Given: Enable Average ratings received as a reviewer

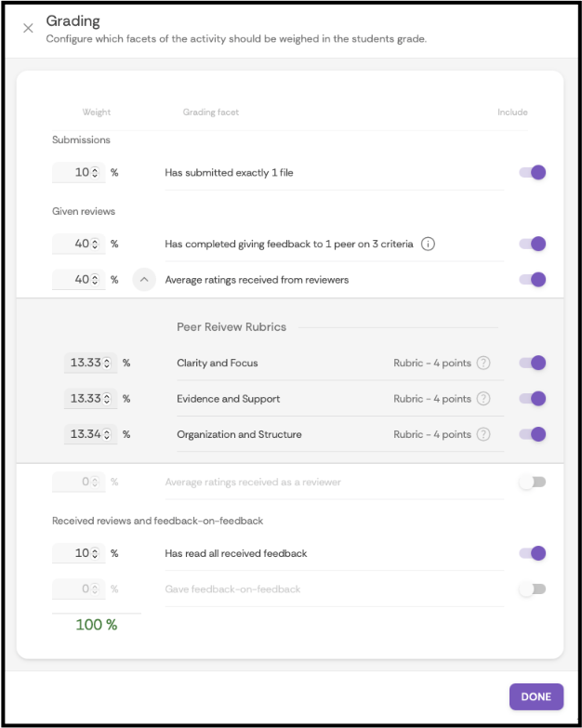Looking at the screenshot, I should [532, 482].
